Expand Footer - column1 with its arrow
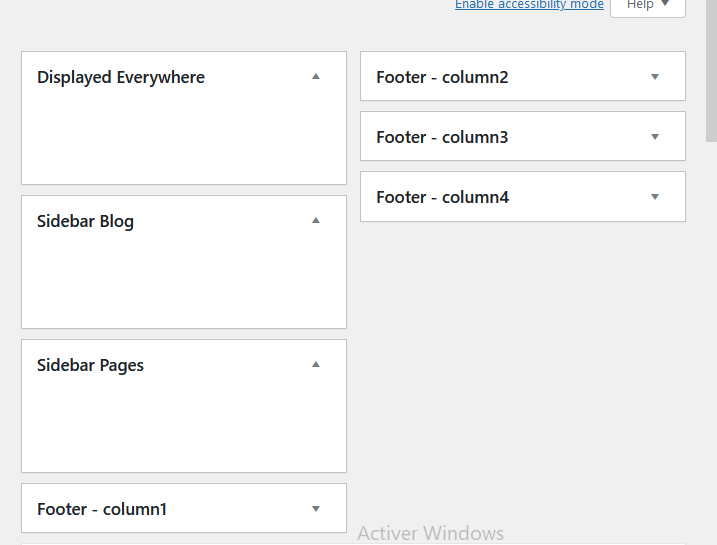Viewport: 717px width, 545px height. (316, 509)
